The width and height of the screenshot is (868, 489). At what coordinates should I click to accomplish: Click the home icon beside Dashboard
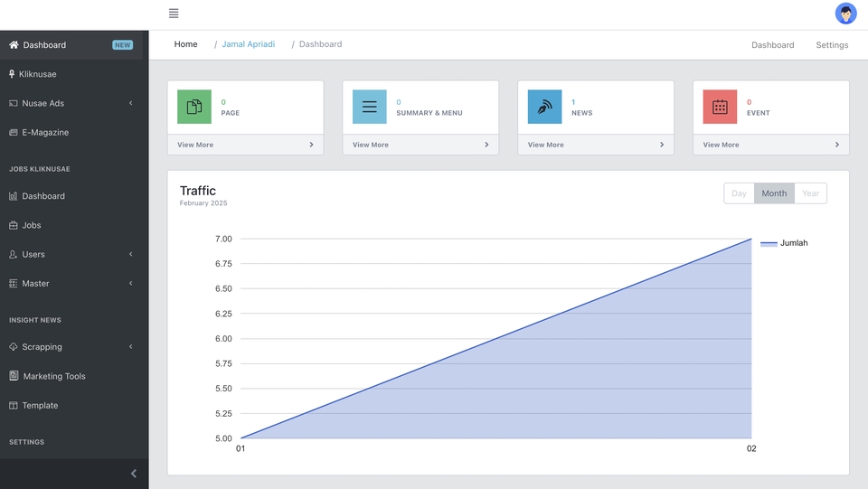[x=14, y=45]
